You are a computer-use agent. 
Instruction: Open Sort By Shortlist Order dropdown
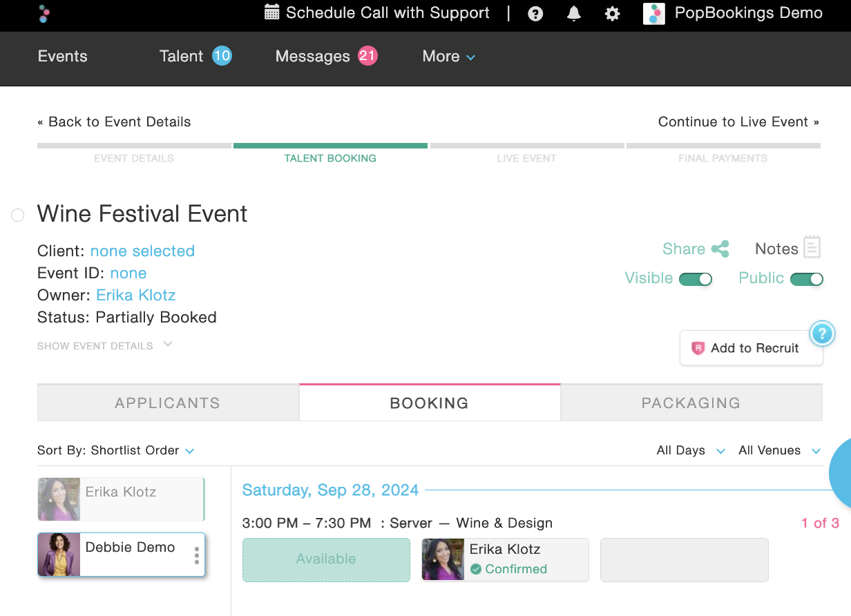(115, 451)
